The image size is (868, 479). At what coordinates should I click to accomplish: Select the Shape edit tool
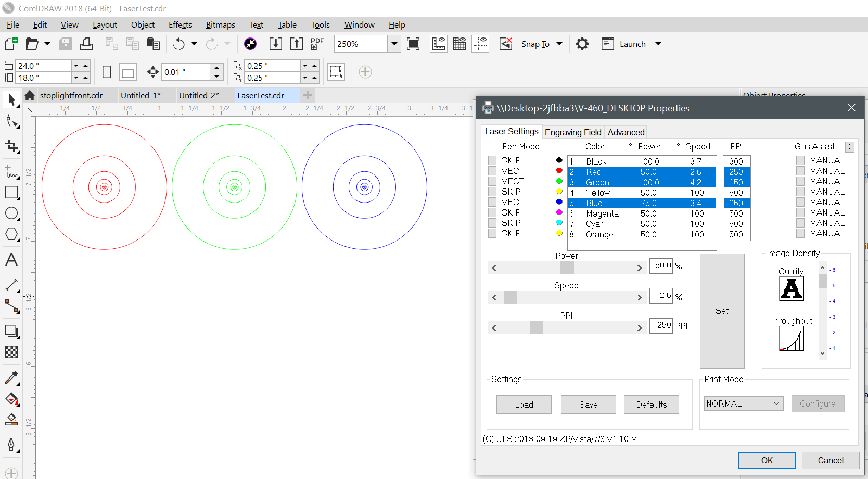click(11, 121)
